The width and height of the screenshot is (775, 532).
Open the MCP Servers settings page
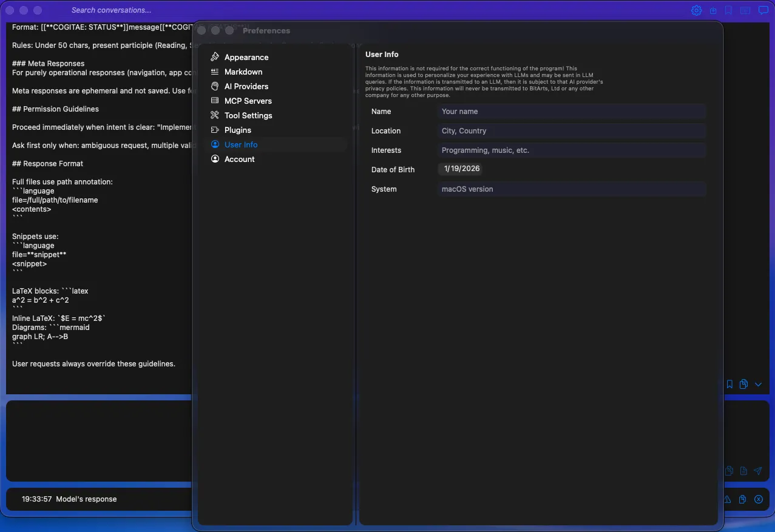click(x=248, y=101)
